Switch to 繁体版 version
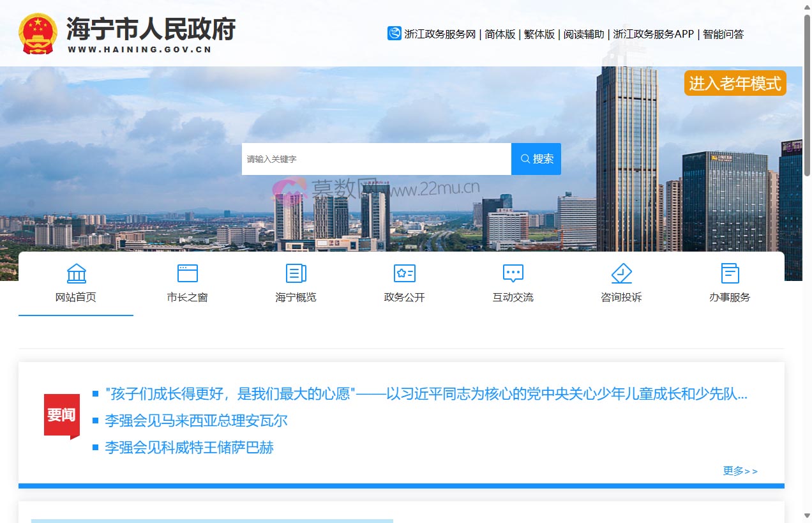Screen dimensions: 812x523 pos(539,34)
